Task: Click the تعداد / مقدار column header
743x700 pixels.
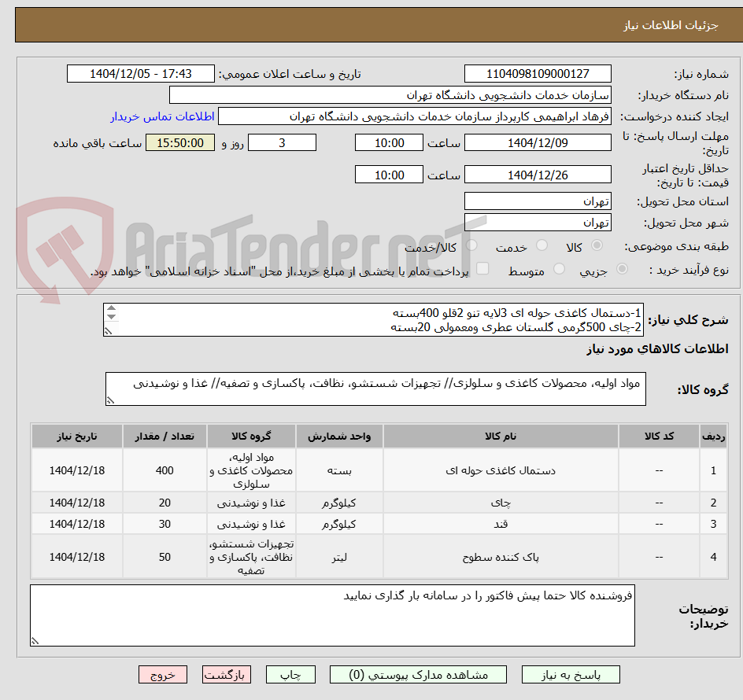Action: tap(164, 437)
